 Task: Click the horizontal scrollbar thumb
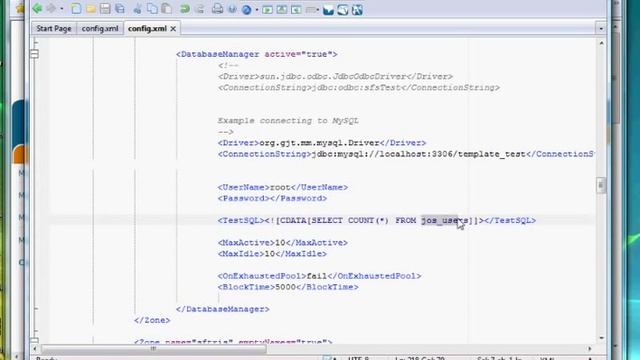pos(153,349)
